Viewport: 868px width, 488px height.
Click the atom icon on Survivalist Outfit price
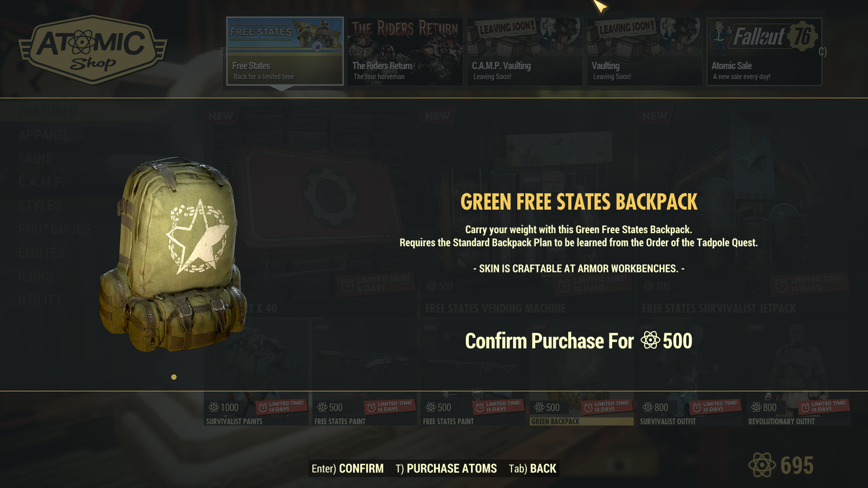648,408
